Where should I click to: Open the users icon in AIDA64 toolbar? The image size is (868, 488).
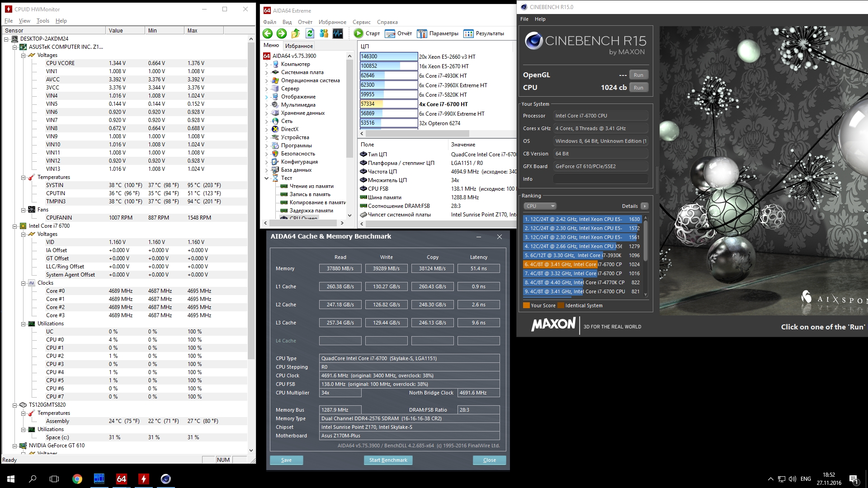pyautogui.click(x=324, y=33)
